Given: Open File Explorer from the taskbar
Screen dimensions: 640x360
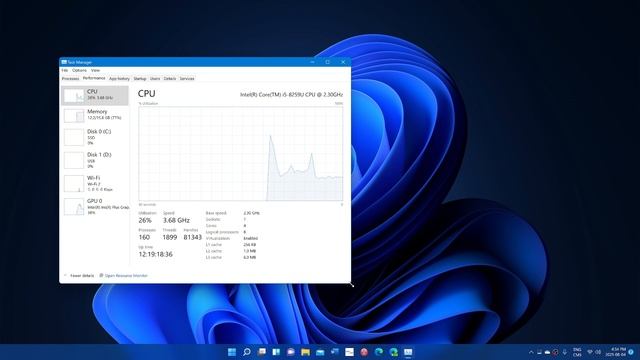Looking at the screenshot, I should [305, 352].
